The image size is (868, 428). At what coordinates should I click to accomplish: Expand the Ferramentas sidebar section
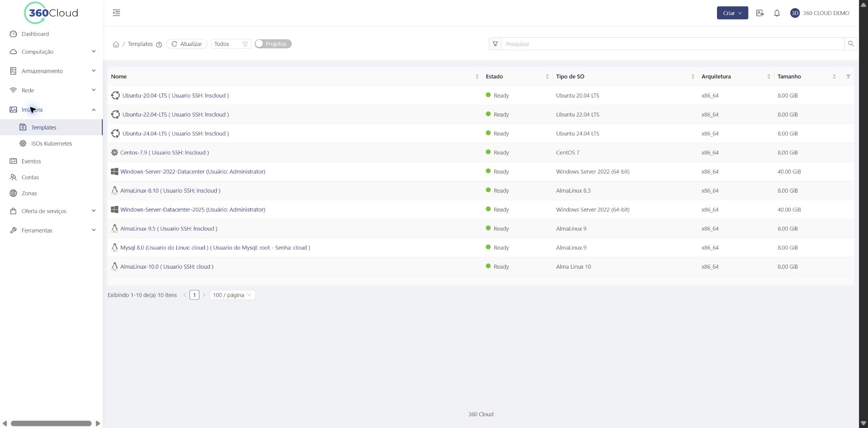[51, 230]
